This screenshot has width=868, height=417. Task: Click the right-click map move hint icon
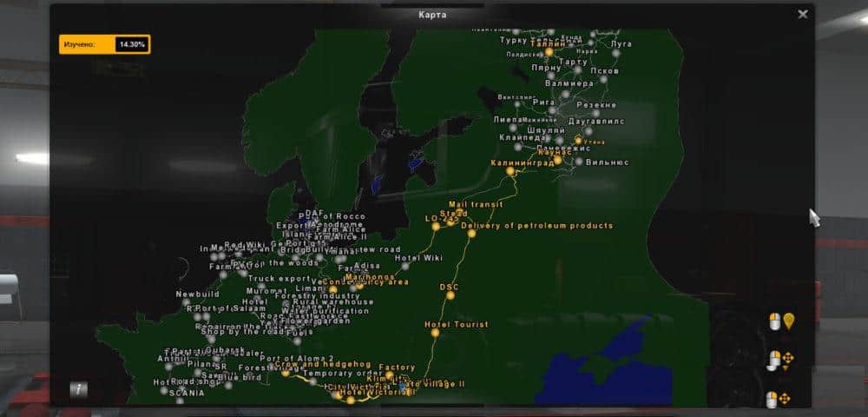pos(778,400)
